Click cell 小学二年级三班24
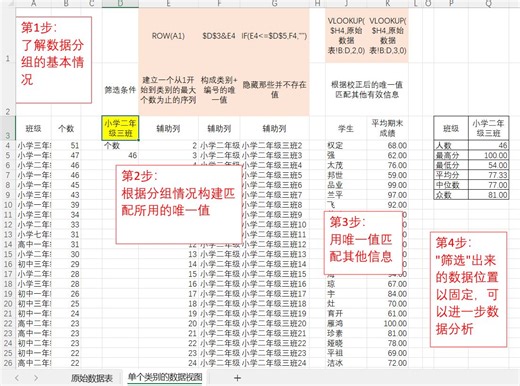The width and height of the screenshot is (520, 386). [x=274, y=363]
